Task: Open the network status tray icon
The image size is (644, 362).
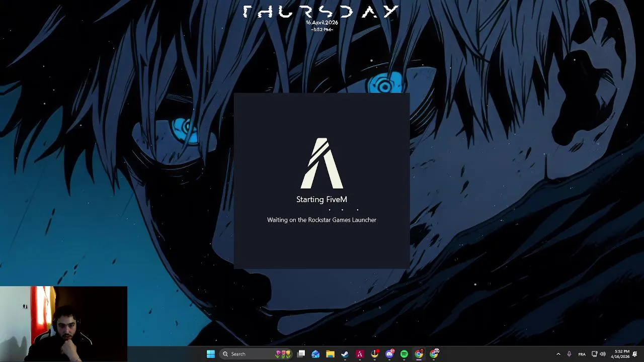Action: click(594, 354)
